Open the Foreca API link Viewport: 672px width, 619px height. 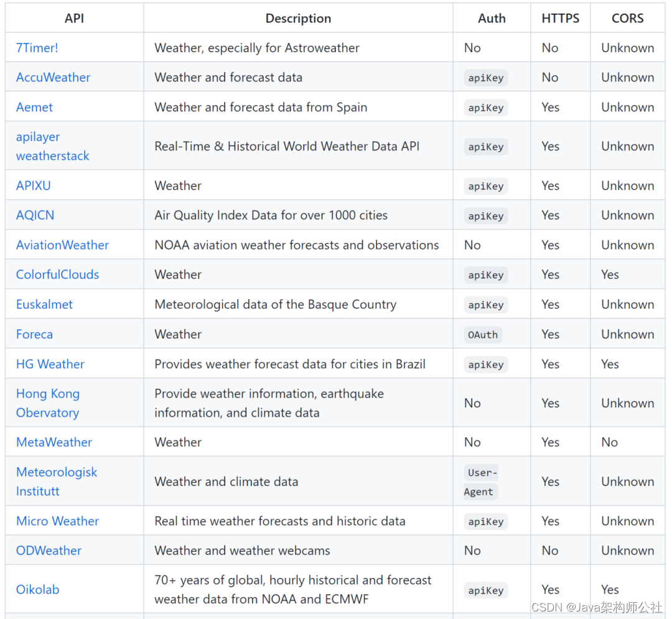(x=34, y=334)
